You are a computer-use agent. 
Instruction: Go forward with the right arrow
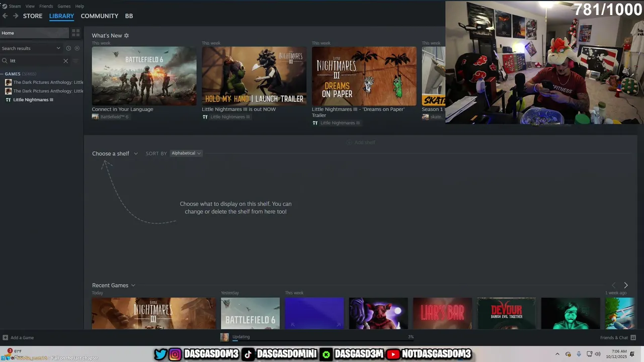click(16, 16)
